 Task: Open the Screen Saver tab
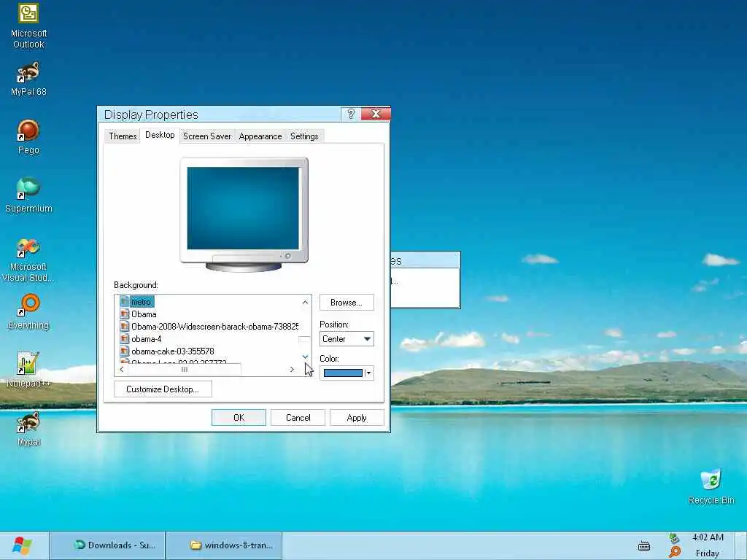pos(206,136)
